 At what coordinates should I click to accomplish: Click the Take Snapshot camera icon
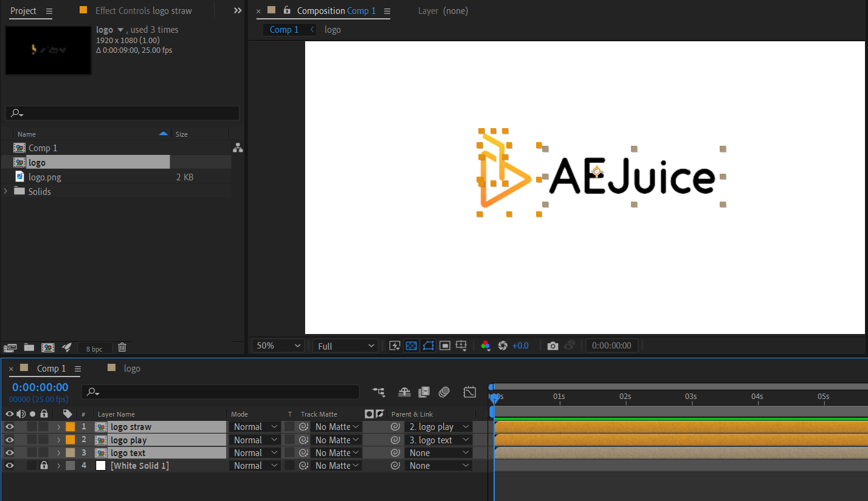[x=552, y=346]
